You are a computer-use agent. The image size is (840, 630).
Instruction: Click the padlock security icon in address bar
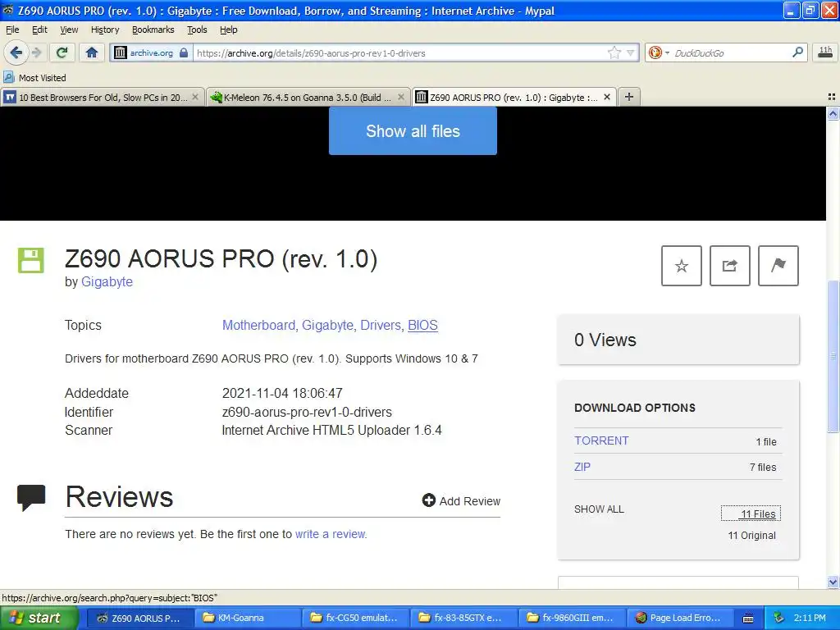tap(184, 52)
